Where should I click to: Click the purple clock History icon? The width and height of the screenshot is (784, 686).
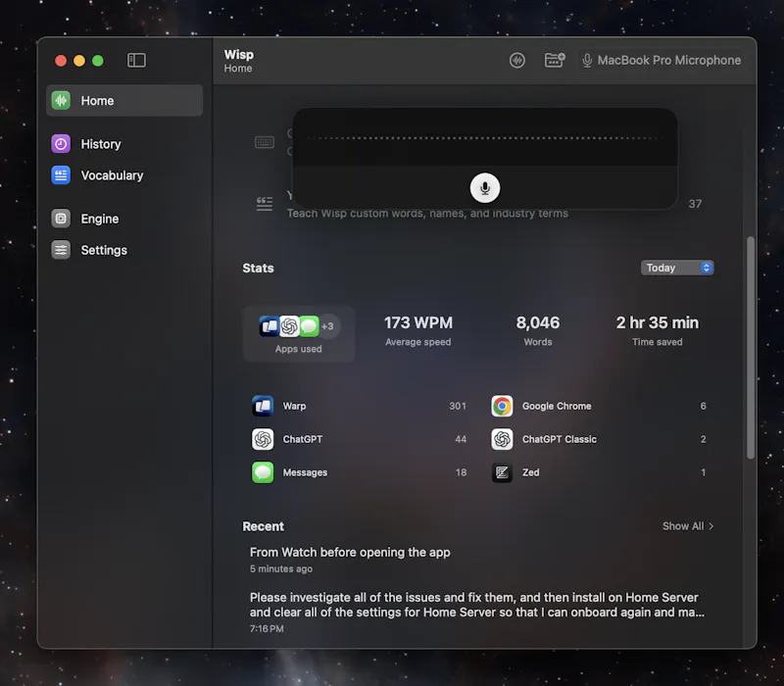(61, 144)
